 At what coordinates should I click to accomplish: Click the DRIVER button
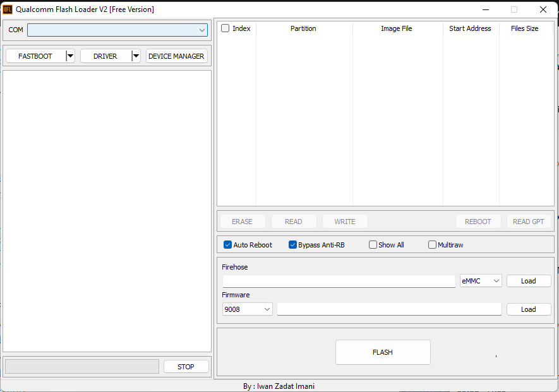click(x=105, y=56)
